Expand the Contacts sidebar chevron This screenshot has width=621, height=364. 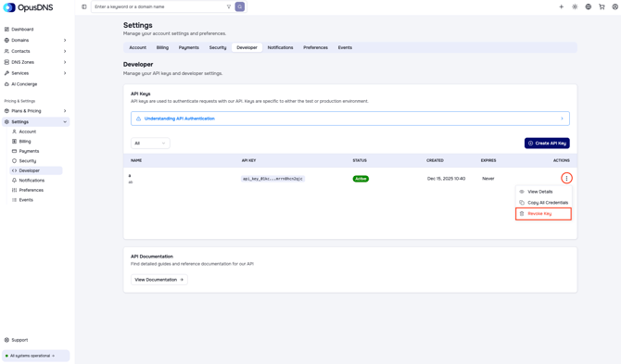click(65, 52)
